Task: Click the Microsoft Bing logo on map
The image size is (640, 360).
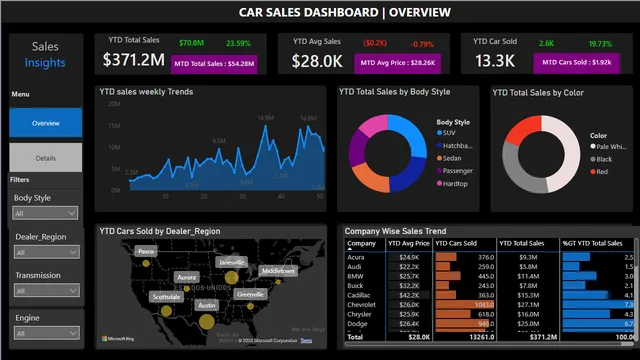Action: tap(118, 338)
